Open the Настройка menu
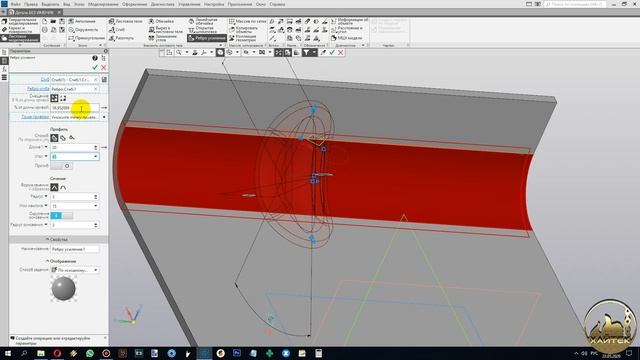Viewport: 640px width, 360px height. (214, 4)
